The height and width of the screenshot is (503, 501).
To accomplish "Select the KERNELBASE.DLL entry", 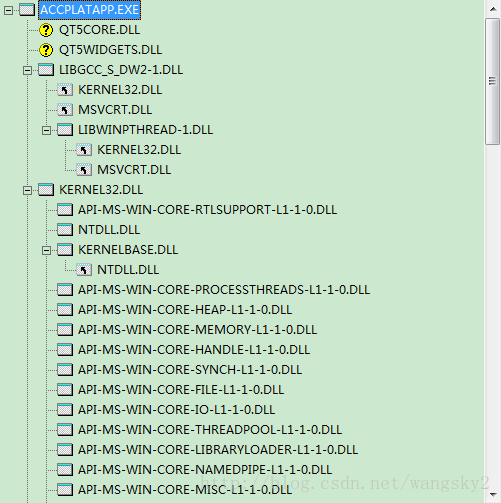I will click(x=128, y=250).
